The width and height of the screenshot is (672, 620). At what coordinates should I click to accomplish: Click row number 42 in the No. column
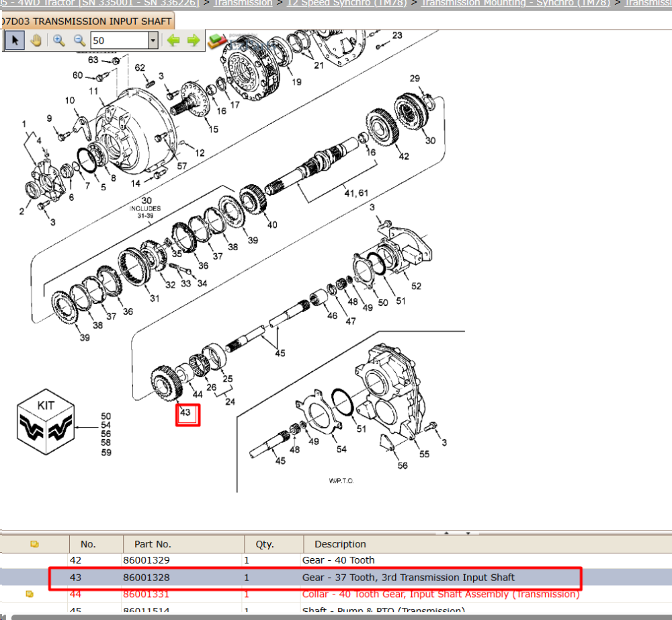click(x=75, y=560)
